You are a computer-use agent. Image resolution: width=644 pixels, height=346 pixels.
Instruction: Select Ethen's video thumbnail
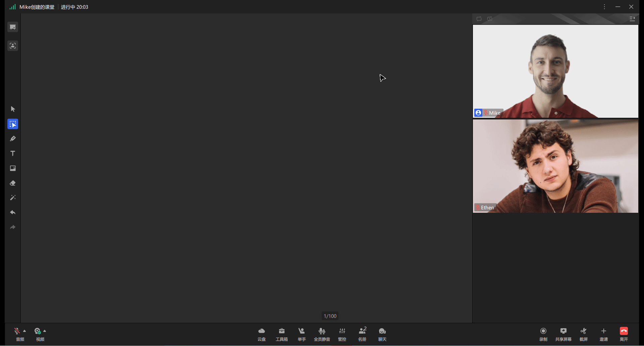pos(555,166)
